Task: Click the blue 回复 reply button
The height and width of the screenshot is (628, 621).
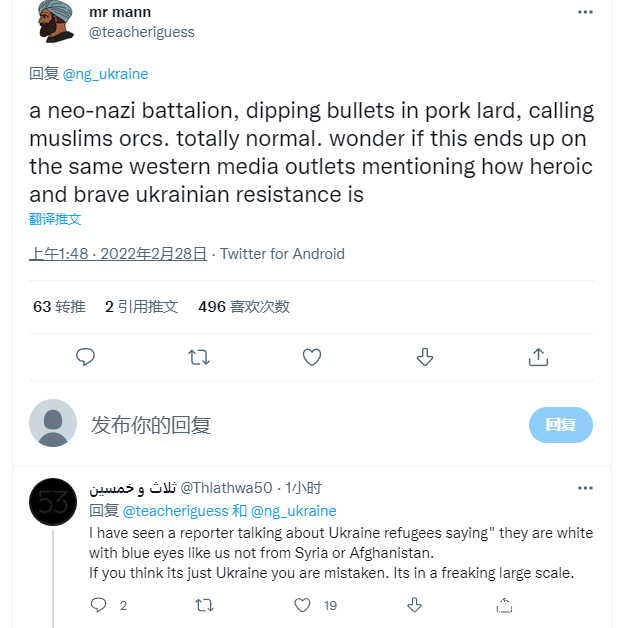Action: tap(560, 425)
